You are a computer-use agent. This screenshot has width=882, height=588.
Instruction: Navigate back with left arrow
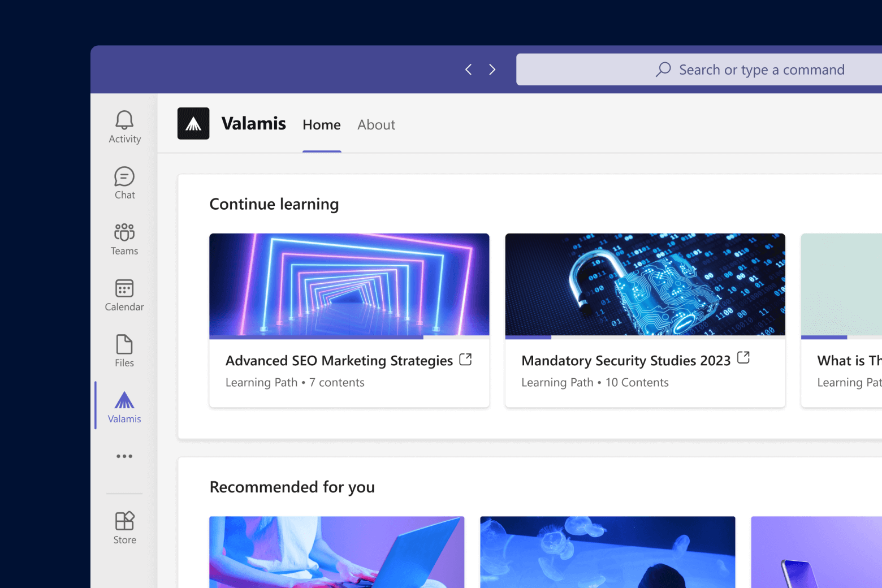pyautogui.click(x=468, y=70)
